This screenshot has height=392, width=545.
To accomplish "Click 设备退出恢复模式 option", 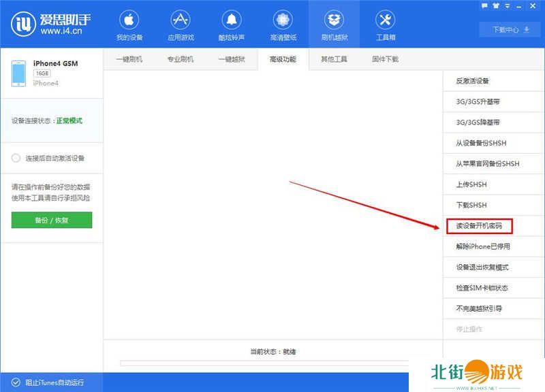I will tap(482, 267).
